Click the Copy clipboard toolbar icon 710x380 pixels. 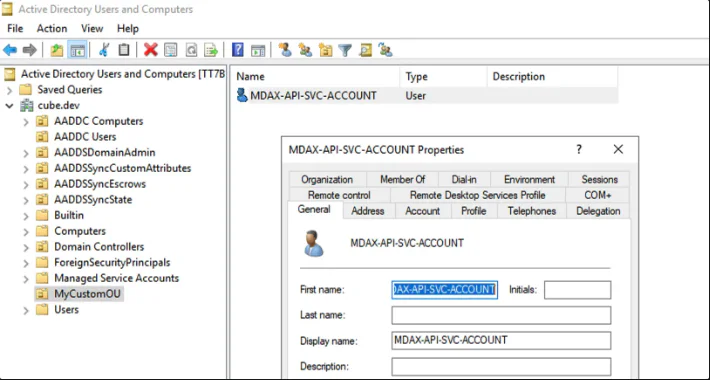(x=124, y=50)
